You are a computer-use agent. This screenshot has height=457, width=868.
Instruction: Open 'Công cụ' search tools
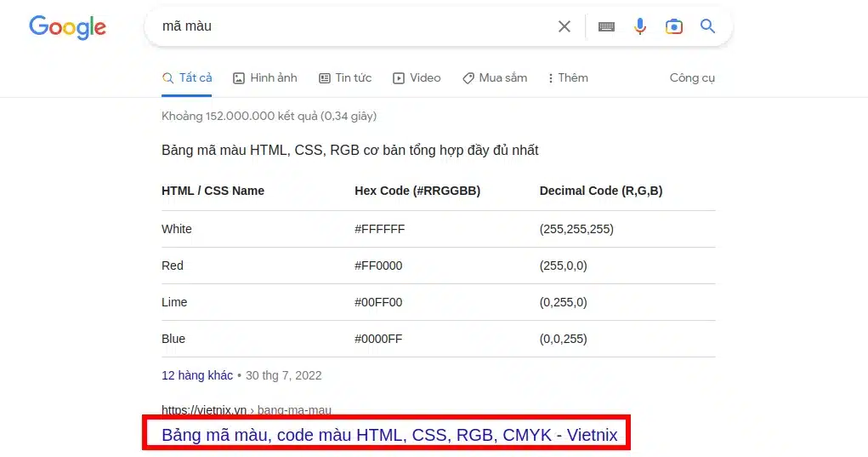pyautogui.click(x=692, y=78)
